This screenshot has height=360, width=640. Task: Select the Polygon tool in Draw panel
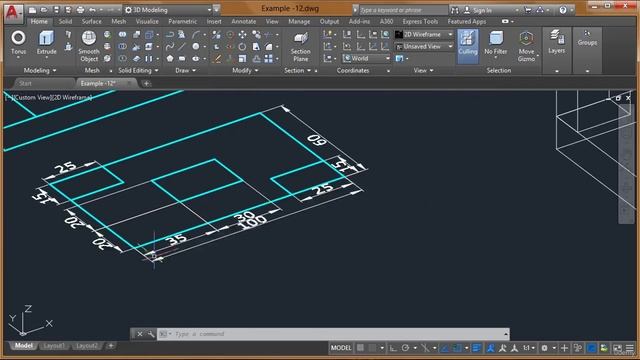pos(170,58)
